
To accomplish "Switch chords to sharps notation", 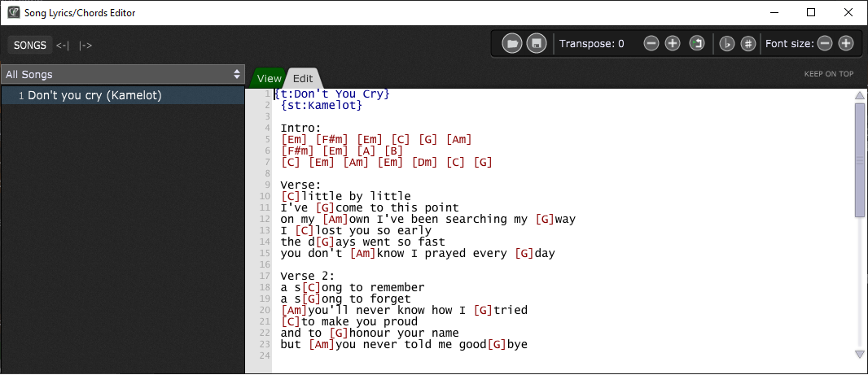I will (748, 44).
